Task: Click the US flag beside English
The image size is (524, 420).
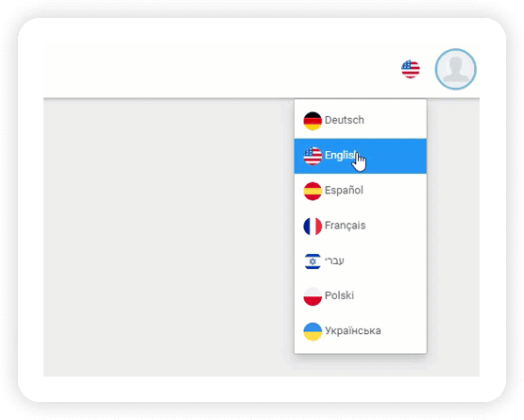Action: point(313,156)
